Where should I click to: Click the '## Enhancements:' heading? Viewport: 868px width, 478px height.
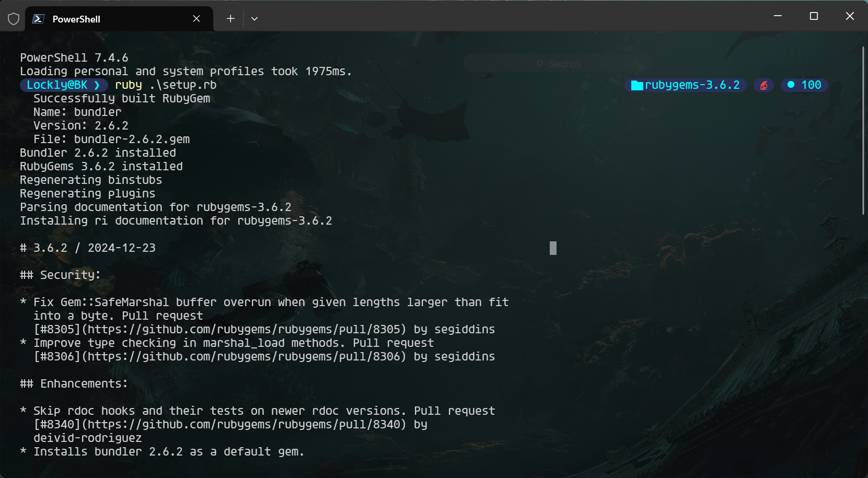point(74,384)
